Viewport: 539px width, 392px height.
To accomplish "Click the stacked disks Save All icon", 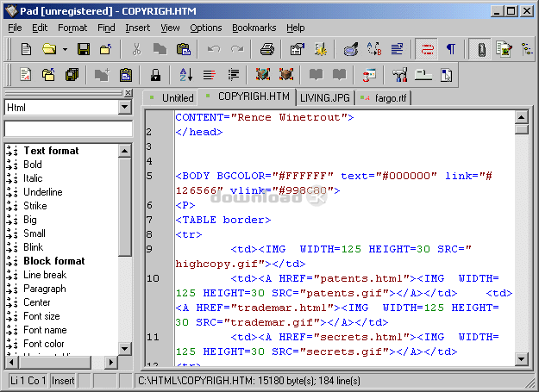I will 72,74.
